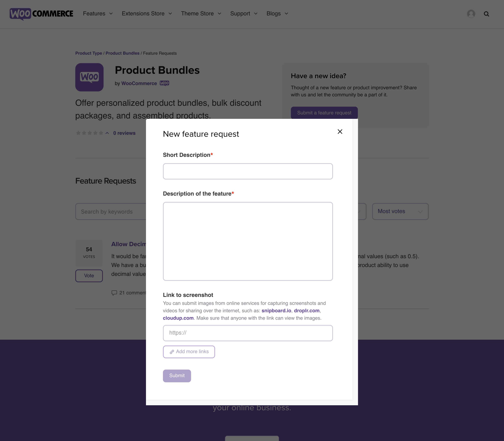Open the snipboard.io link
This screenshot has height=441, width=504.
(x=276, y=311)
